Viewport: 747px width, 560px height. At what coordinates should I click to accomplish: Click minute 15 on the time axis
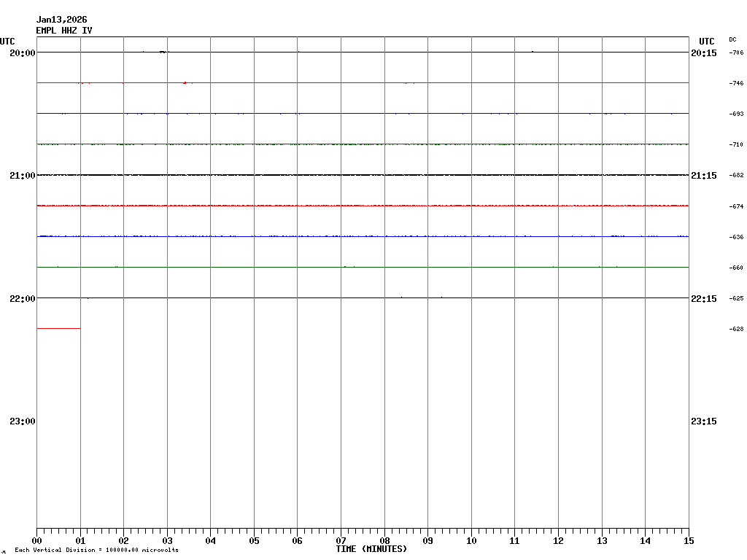[688, 541]
